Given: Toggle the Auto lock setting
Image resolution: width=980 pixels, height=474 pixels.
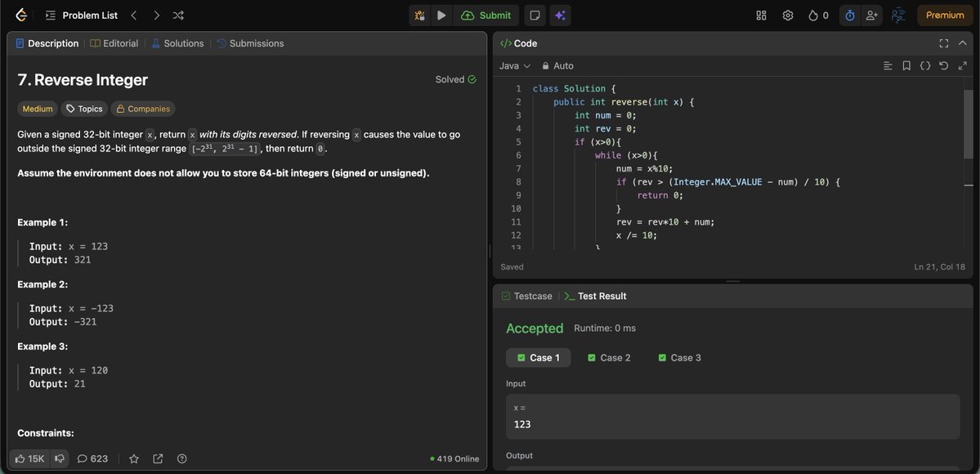Looking at the screenshot, I should pyautogui.click(x=557, y=65).
